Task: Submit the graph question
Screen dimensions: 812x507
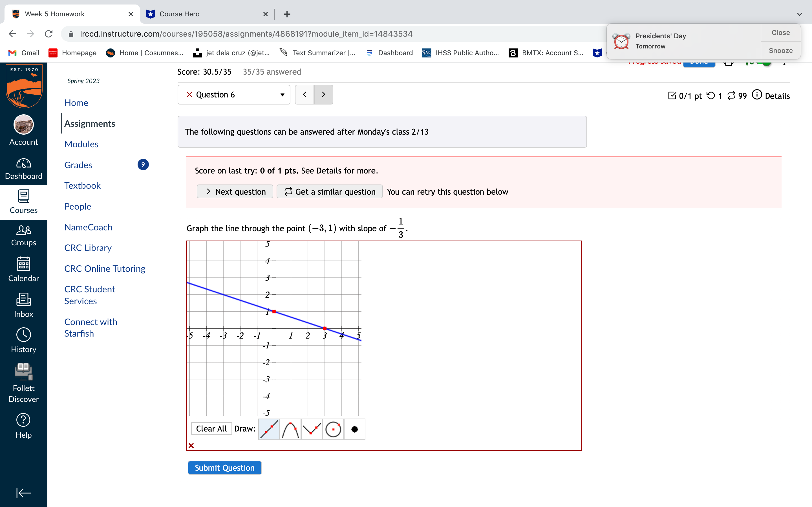Action: 224,468
